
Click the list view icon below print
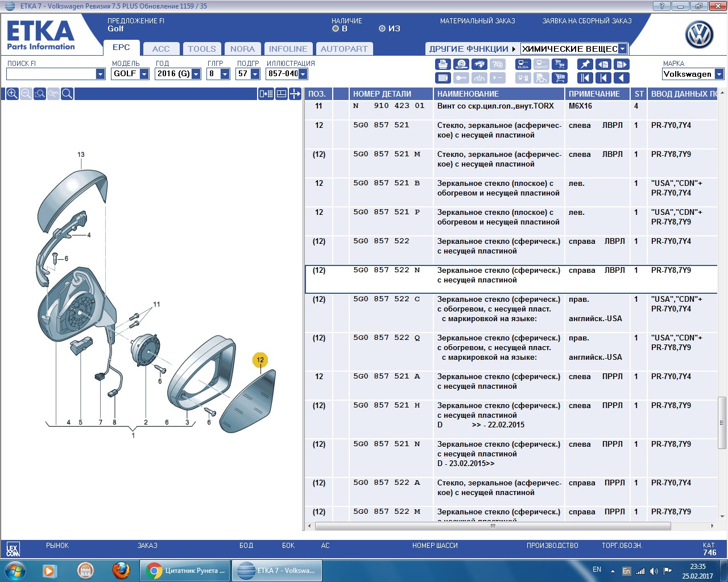tap(443, 78)
